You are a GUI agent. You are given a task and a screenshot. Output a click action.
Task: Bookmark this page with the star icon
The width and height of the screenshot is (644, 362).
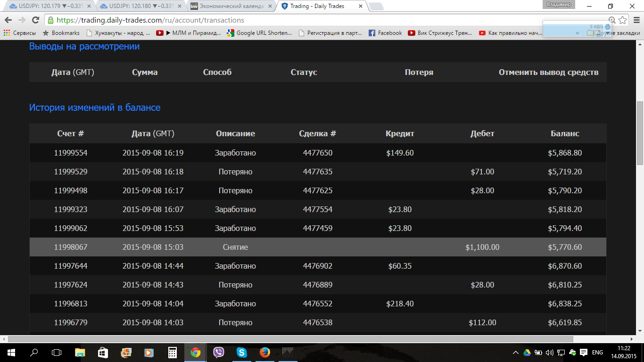(623, 20)
